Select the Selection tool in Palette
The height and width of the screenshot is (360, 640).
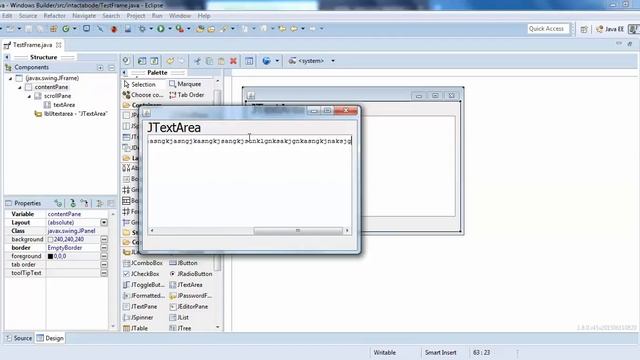click(x=139, y=84)
